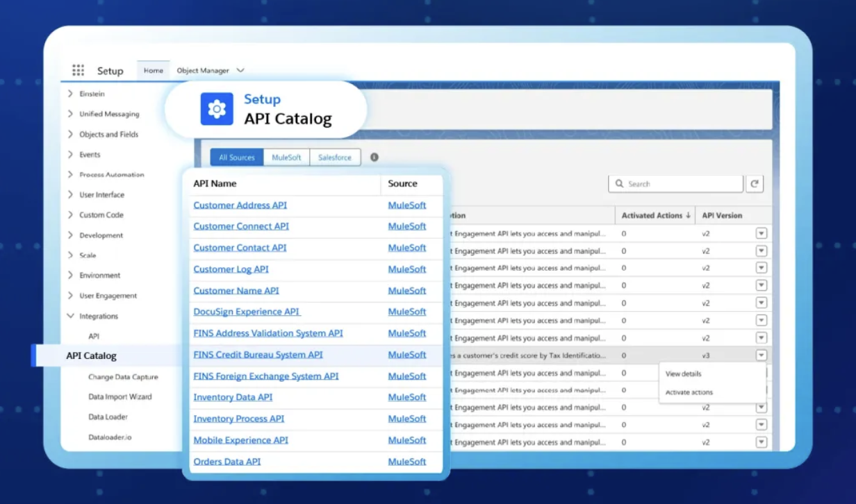Open Customer Contact API link

pyautogui.click(x=240, y=248)
